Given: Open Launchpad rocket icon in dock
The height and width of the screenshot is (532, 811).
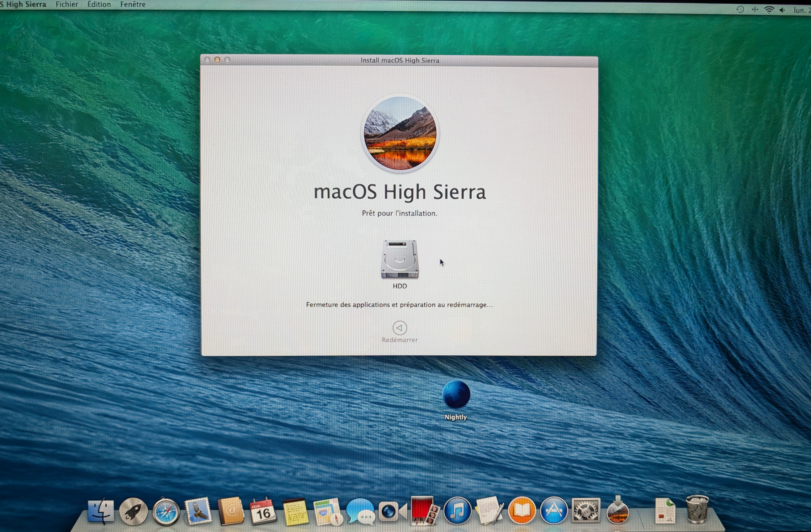Looking at the screenshot, I should coord(133,511).
